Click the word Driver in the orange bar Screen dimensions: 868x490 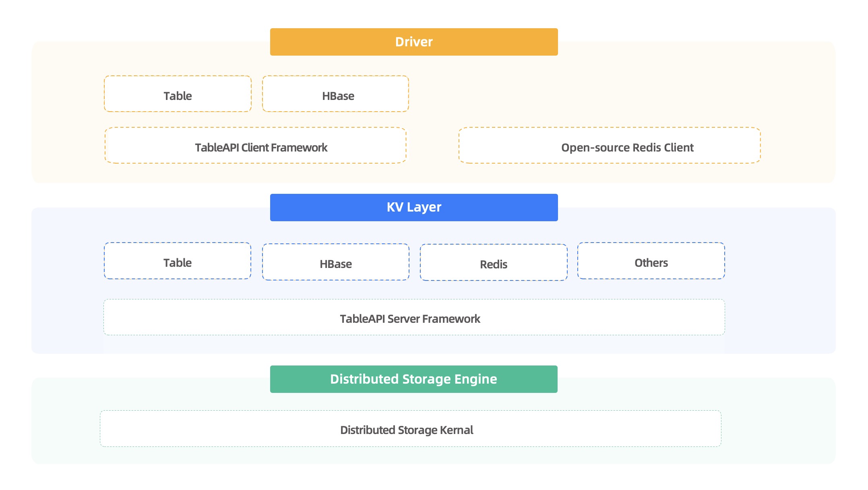click(414, 42)
